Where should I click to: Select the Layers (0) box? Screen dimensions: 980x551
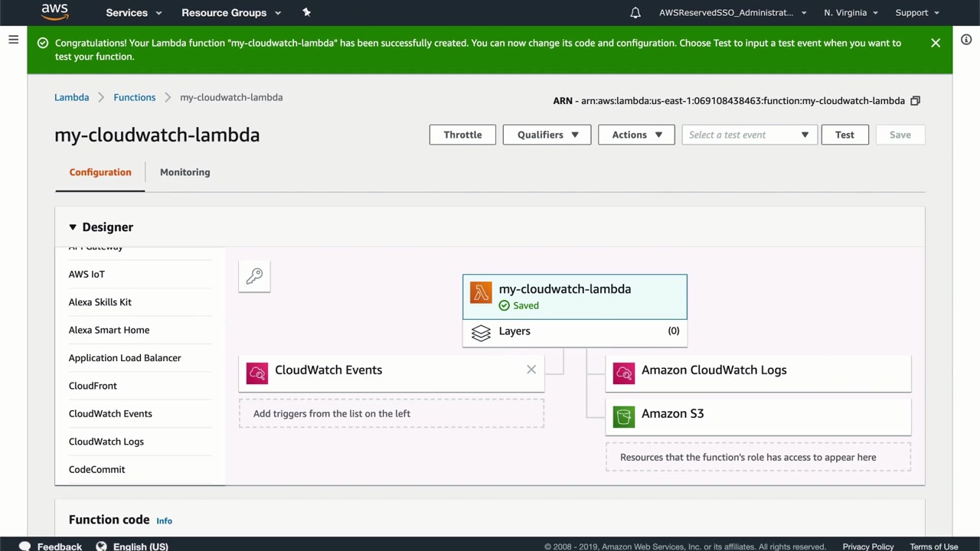575,333
